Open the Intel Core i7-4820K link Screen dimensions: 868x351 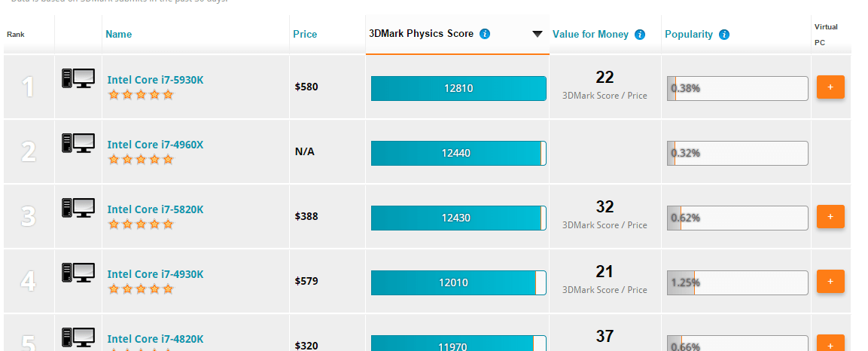pyautogui.click(x=156, y=339)
